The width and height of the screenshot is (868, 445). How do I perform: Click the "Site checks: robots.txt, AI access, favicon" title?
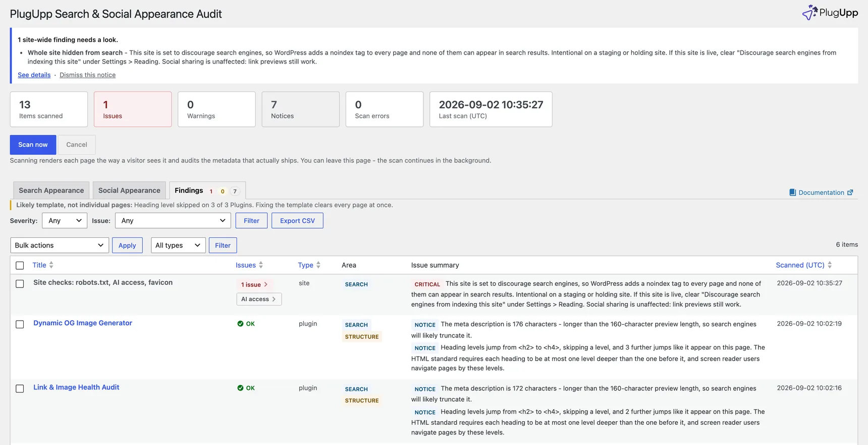pyautogui.click(x=103, y=282)
